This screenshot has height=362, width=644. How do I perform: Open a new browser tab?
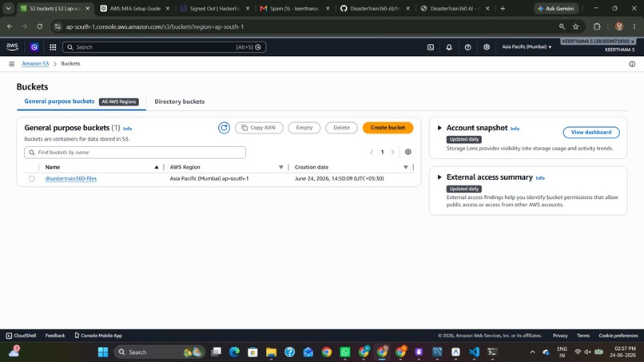click(503, 8)
